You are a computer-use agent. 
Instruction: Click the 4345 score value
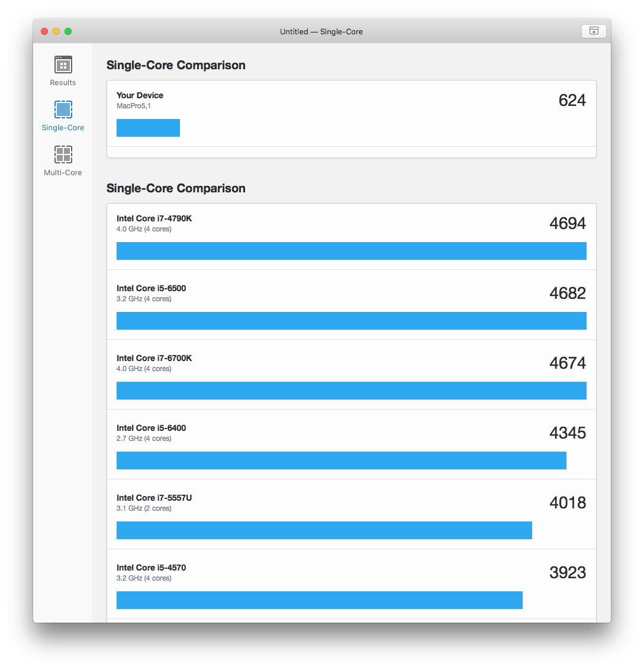pyautogui.click(x=568, y=433)
